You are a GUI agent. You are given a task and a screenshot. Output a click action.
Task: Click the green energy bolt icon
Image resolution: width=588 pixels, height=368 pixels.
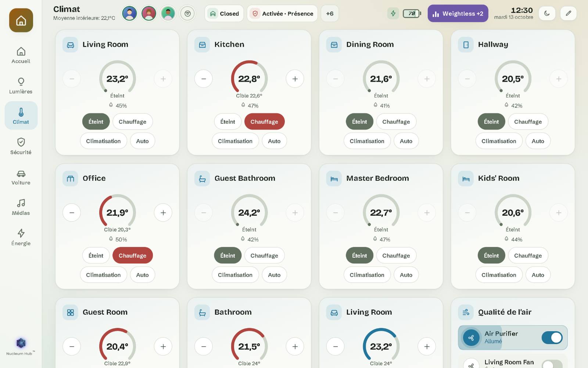point(393,14)
